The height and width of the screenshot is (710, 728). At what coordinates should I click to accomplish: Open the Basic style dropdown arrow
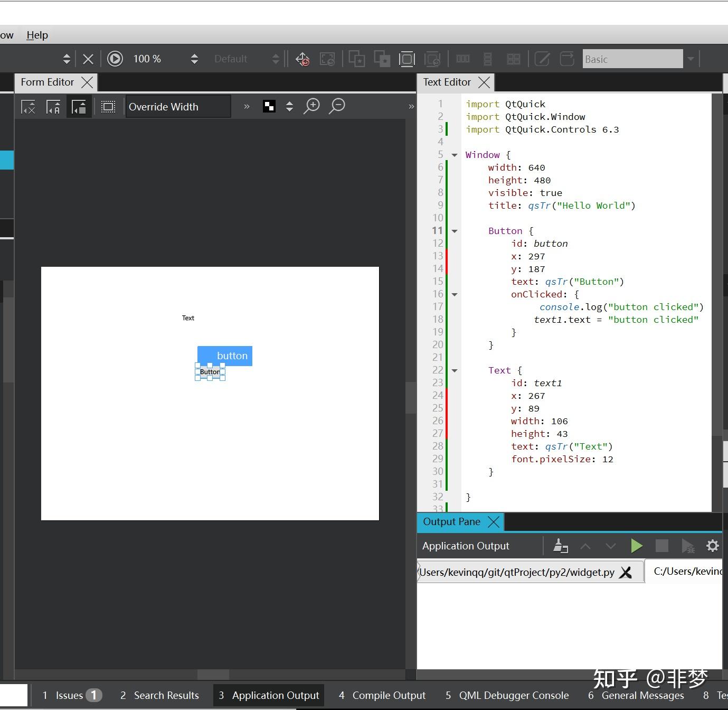click(690, 59)
